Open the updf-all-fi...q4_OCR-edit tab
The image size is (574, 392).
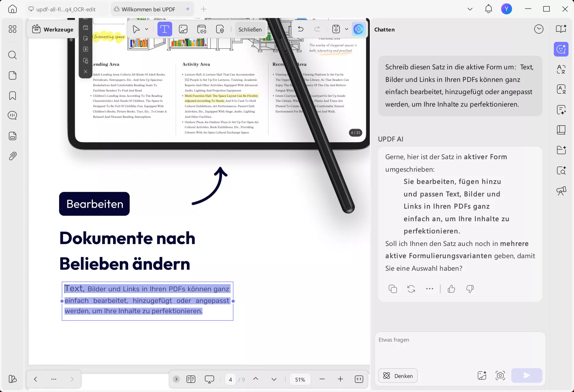pyautogui.click(x=65, y=9)
